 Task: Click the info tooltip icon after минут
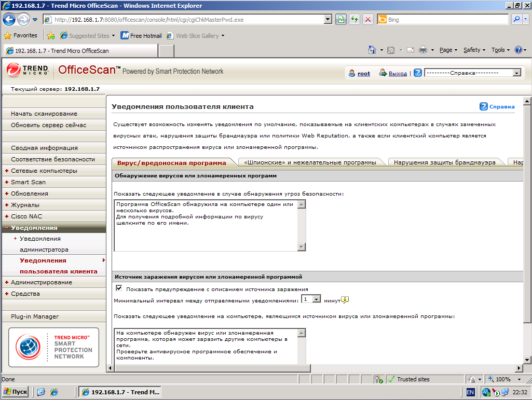[x=345, y=300]
